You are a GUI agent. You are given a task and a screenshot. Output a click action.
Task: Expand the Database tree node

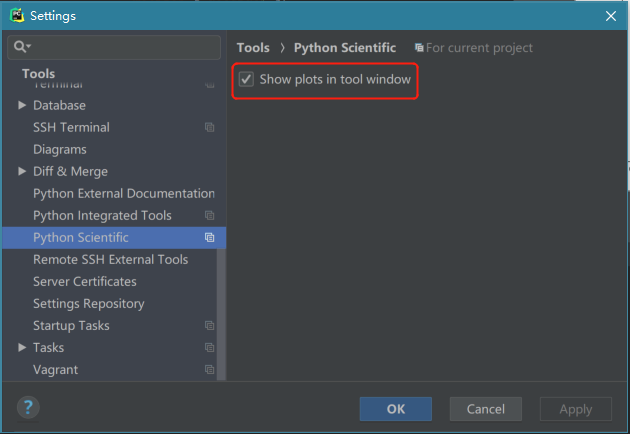[x=22, y=105]
